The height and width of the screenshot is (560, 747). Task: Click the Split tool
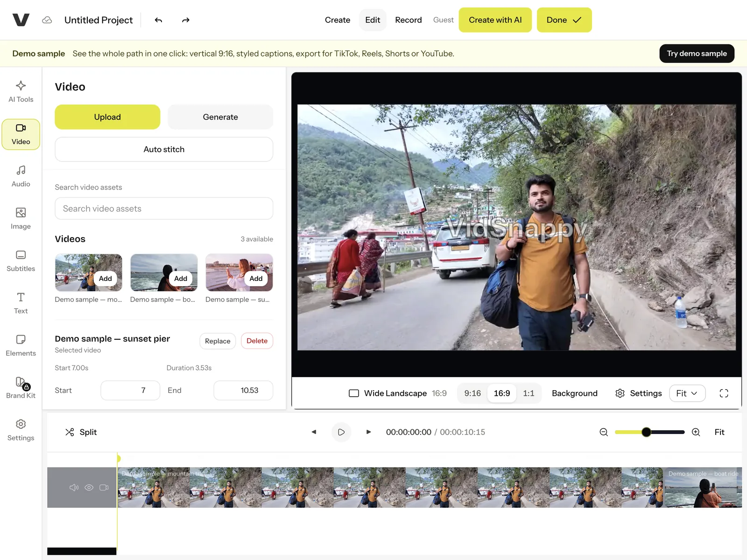tap(81, 432)
